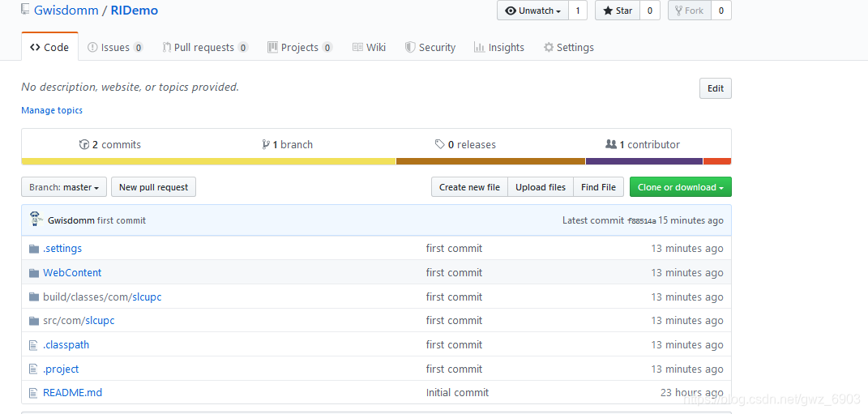Click the brown language bar segment
This screenshot has width=868, height=414.
491,161
